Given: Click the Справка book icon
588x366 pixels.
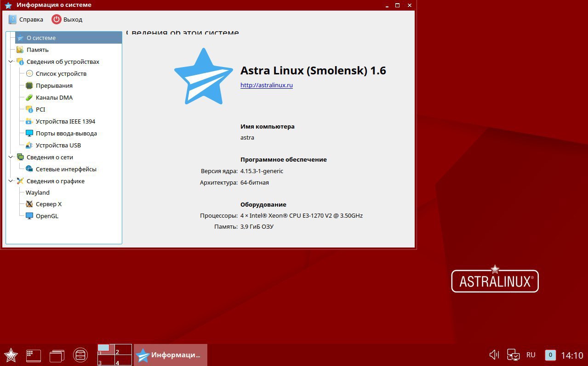Looking at the screenshot, I should 12,19.
